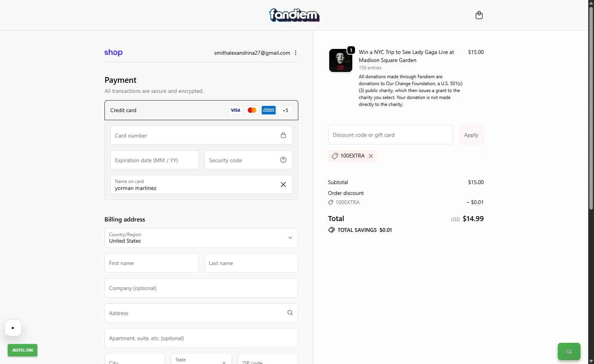Focus the Apartment, suite field

pyautogui.click(x=201, y=338)
